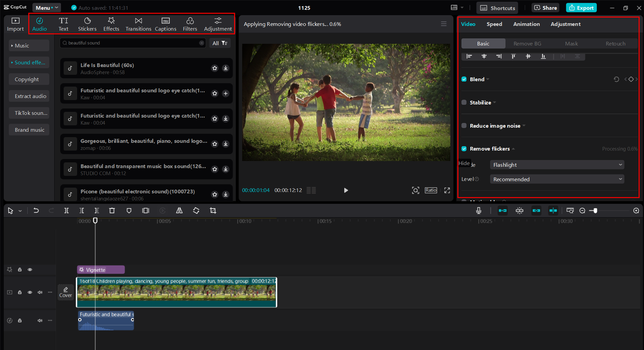Switch to the Speed tab

point(494,24)
